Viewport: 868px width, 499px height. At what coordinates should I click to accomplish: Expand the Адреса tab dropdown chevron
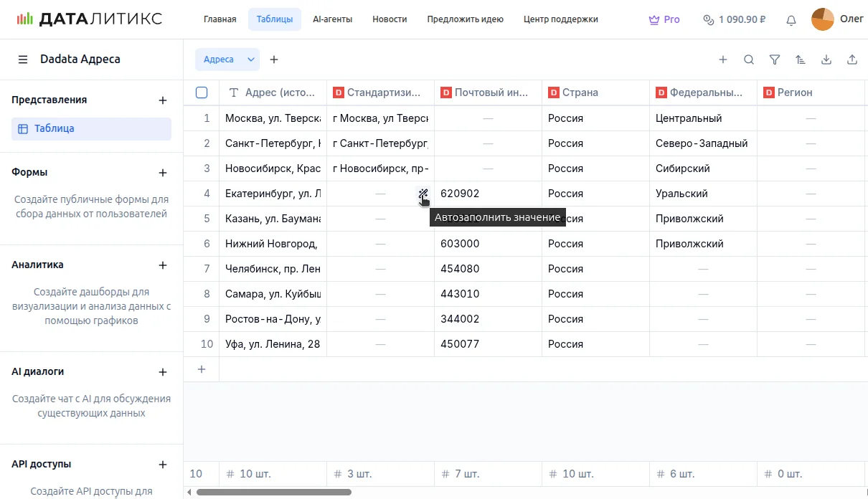point(251,60)
